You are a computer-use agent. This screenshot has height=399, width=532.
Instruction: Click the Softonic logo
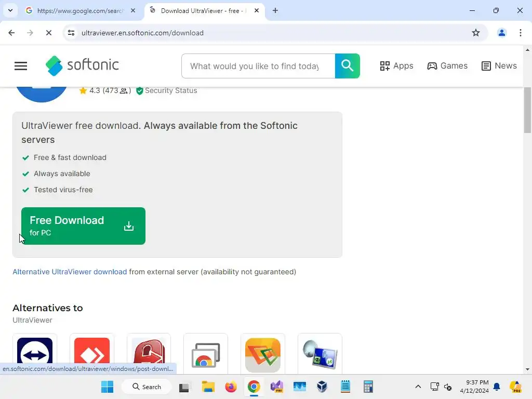82,65
